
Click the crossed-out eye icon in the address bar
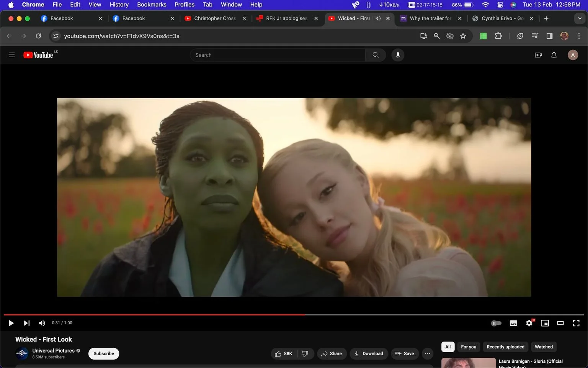(x=450, y=36)
